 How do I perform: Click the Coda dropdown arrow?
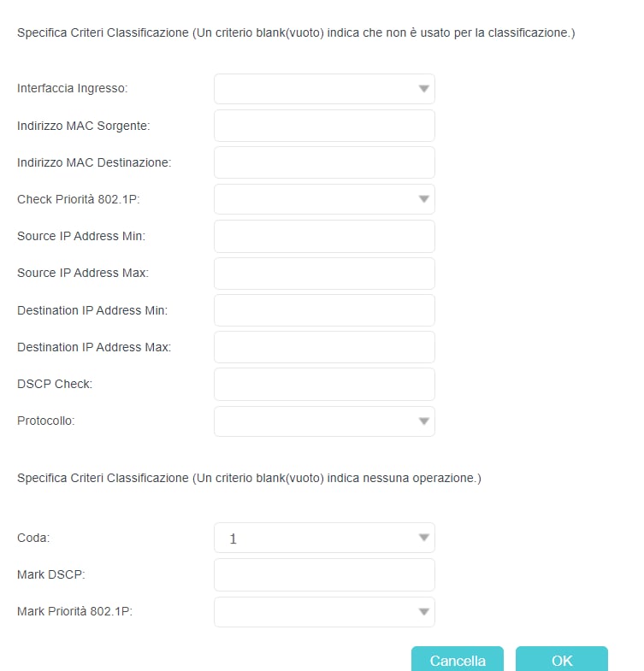coord(423,538)
